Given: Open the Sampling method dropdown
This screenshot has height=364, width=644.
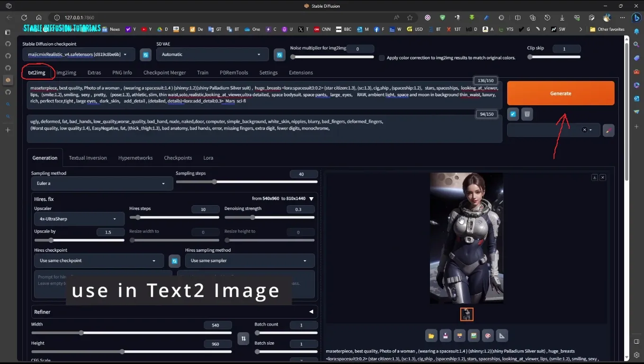Looking at the screenshot, I should 102,183.
